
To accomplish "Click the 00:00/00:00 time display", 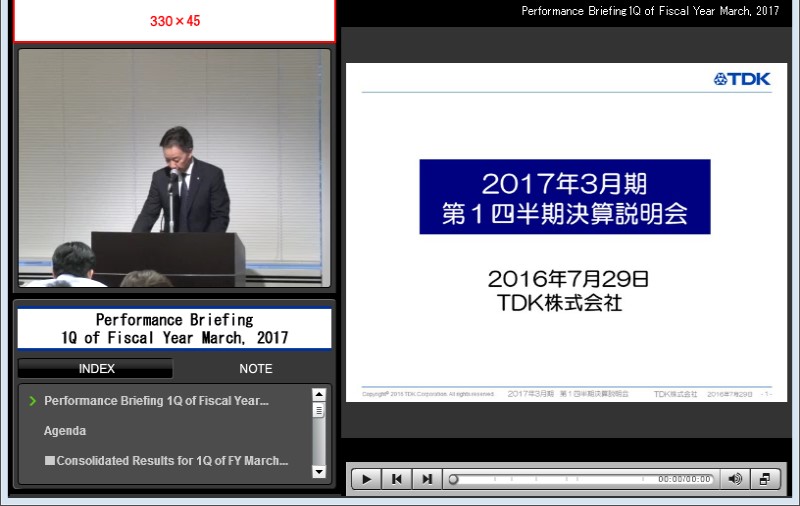I will point(684,479).
